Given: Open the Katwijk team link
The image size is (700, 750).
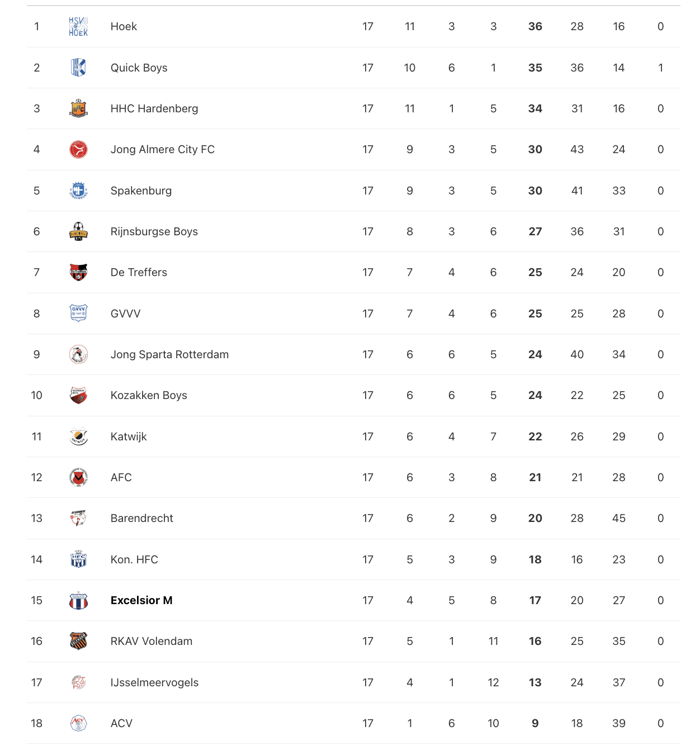Looking at the screenshot, I should coord(129,436).
